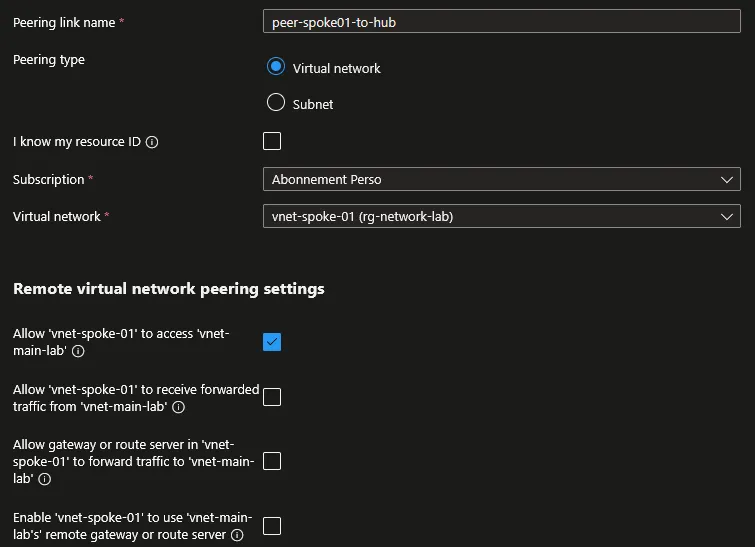The height and width of the screenshot is (547, 755).
Task: Enable use of remote gateway or route server
Action: [x=272, y=526]
